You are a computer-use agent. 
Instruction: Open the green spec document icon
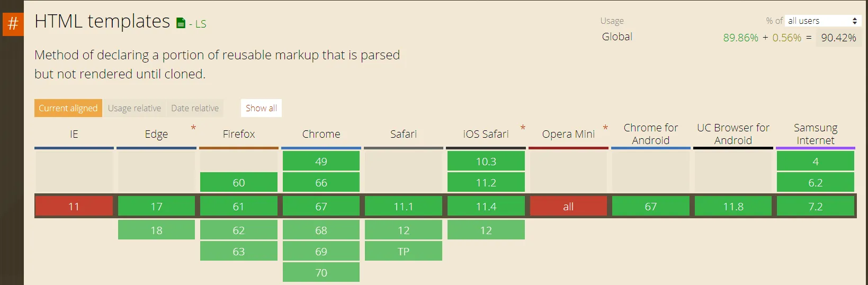point(181,23)
